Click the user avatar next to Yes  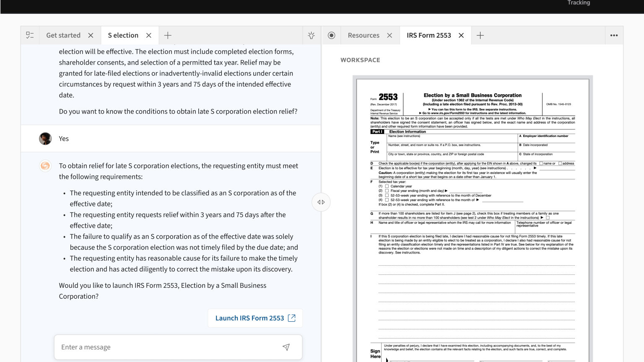(45, 139)
